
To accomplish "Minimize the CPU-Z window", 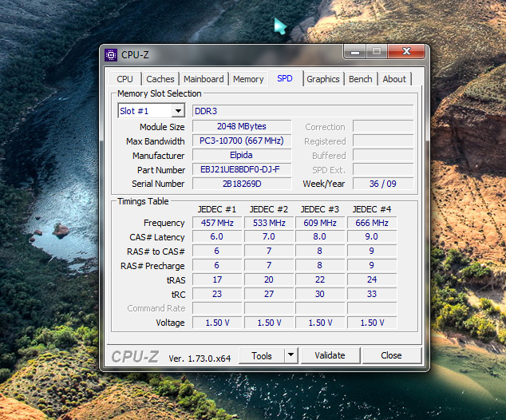I will click(355, 52).
